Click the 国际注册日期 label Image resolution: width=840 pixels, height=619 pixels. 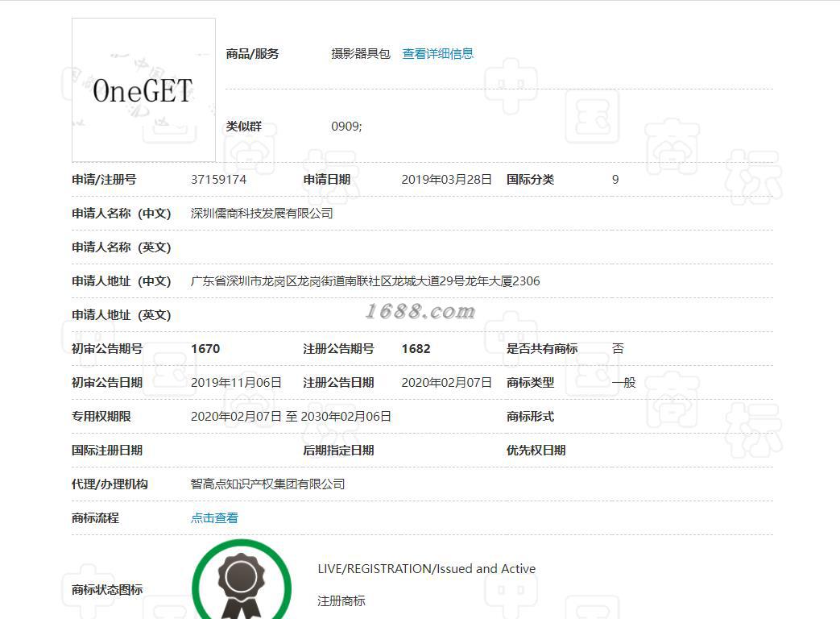tap(107, 451)
